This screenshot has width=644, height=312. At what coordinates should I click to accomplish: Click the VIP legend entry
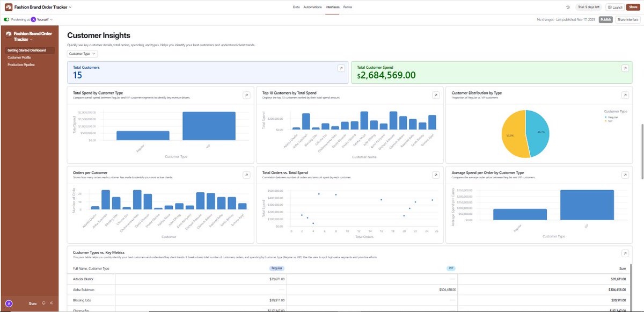(609, 121)
